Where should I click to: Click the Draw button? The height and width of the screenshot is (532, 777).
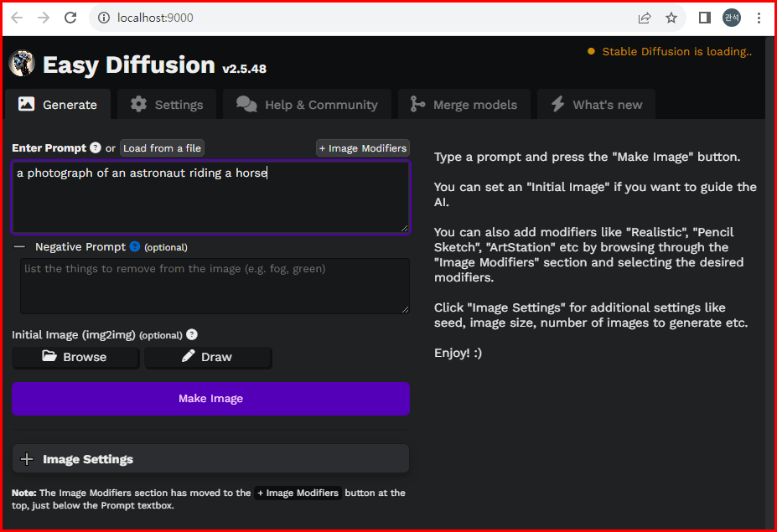coord(208,357)
